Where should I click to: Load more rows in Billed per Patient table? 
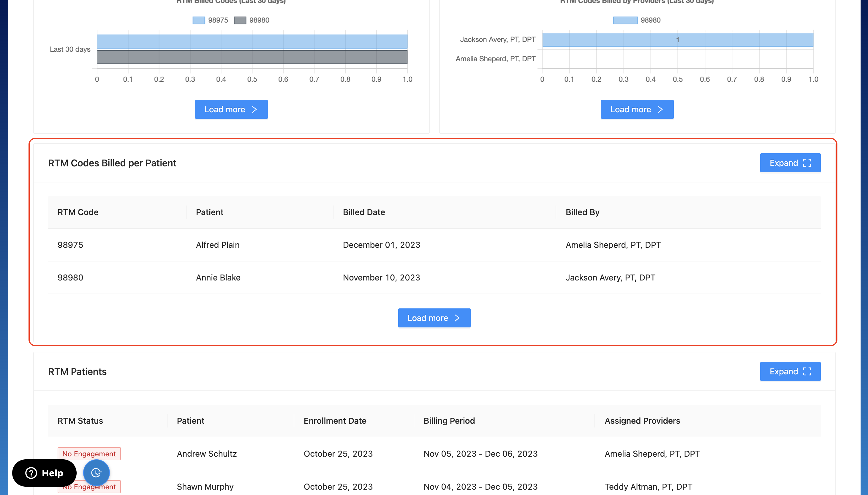tap(434, 318)
